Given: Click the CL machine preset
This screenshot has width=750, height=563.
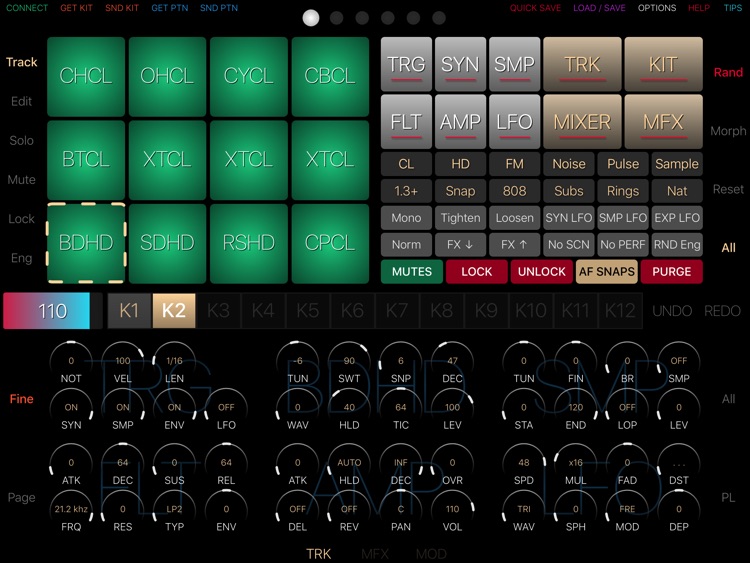Looking at the screenshot, I should tap(406, 164).
